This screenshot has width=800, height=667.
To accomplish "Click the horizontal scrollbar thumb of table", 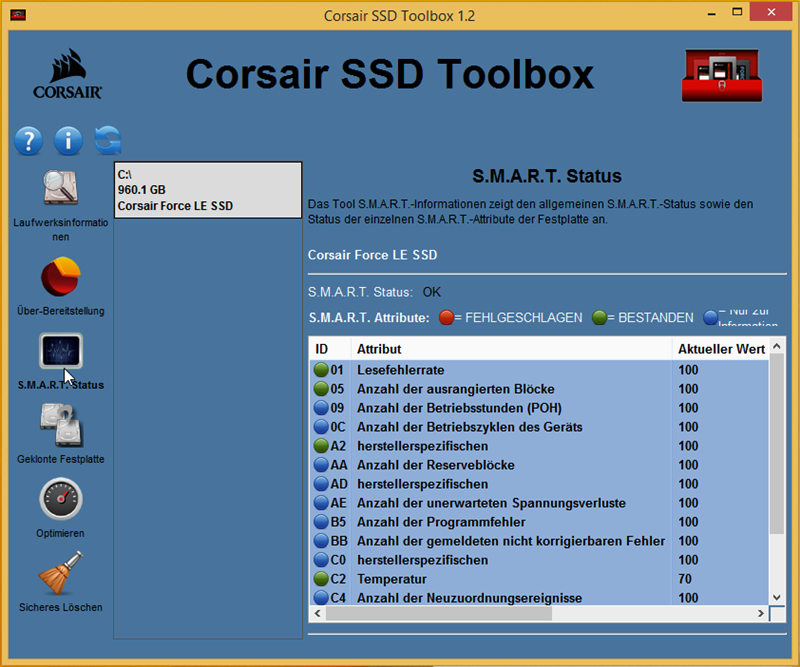I will coord(439,613).
